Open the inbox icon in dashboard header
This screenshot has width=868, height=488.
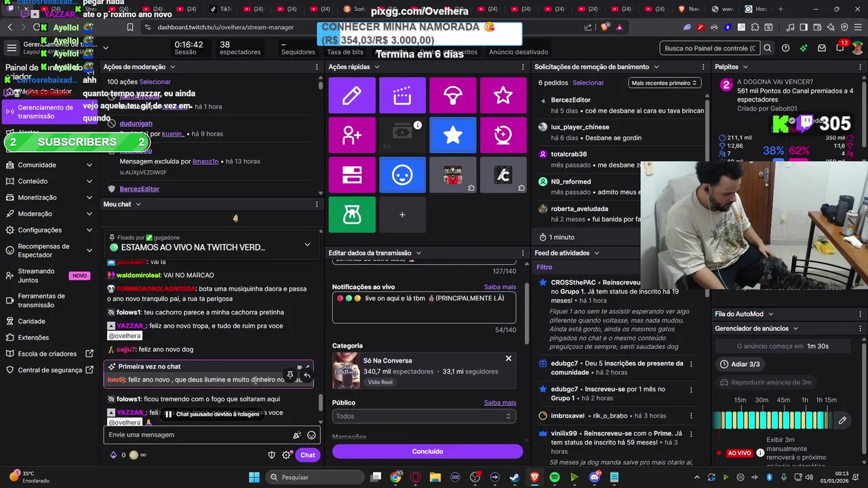click(x=822, y=48)
